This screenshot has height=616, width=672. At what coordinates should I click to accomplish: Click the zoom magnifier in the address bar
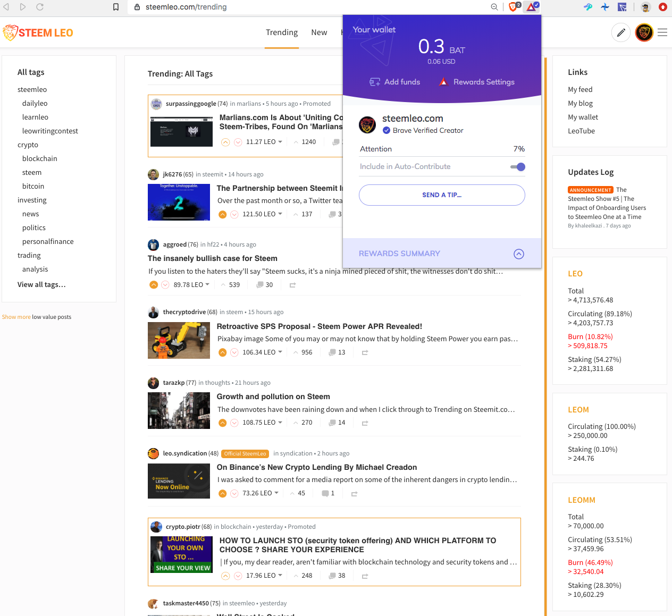(x=494, y=7)
